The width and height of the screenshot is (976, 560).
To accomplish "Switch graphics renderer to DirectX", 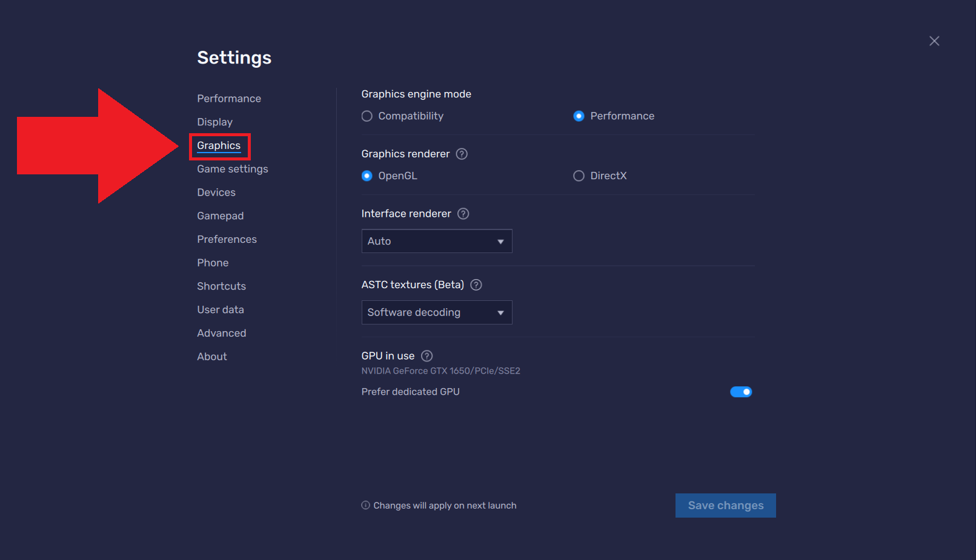I will pyautogui.click(x=579, y=176).
